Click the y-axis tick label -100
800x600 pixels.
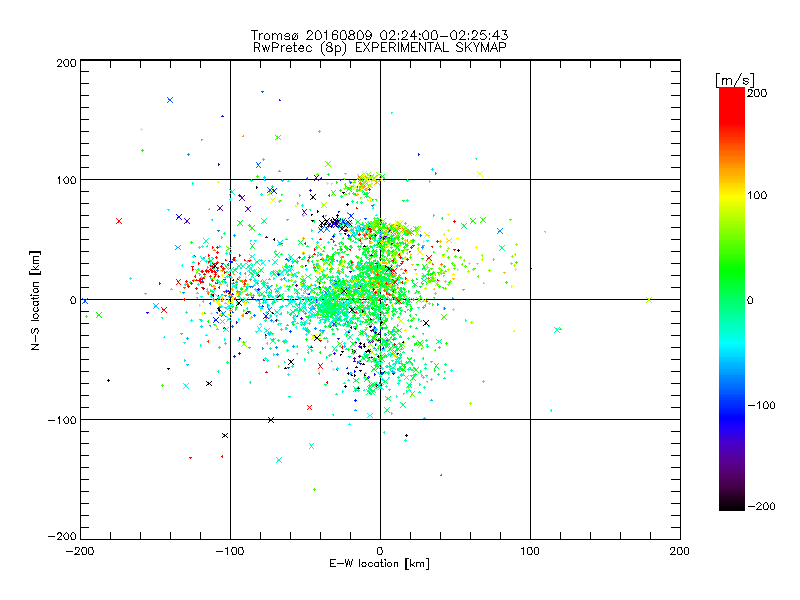point(62,420)
